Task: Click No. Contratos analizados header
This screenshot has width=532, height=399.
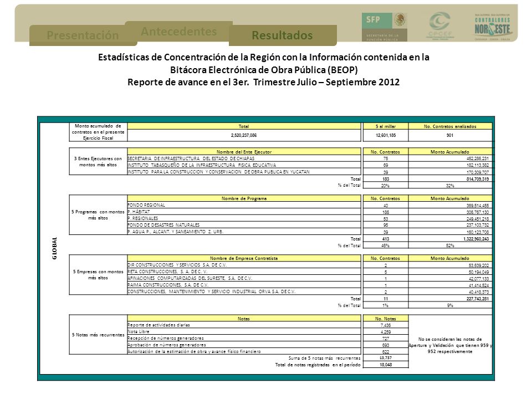Action: pos(450,126)
